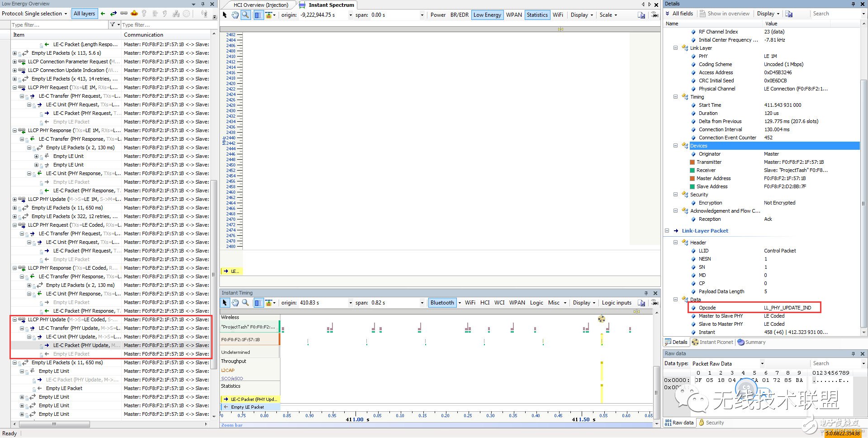Viewport: 868px width, 438px height.
Task: Select magnifier zoom tool in Instant Spectrum toolbar
Action: tap(245, 15)
